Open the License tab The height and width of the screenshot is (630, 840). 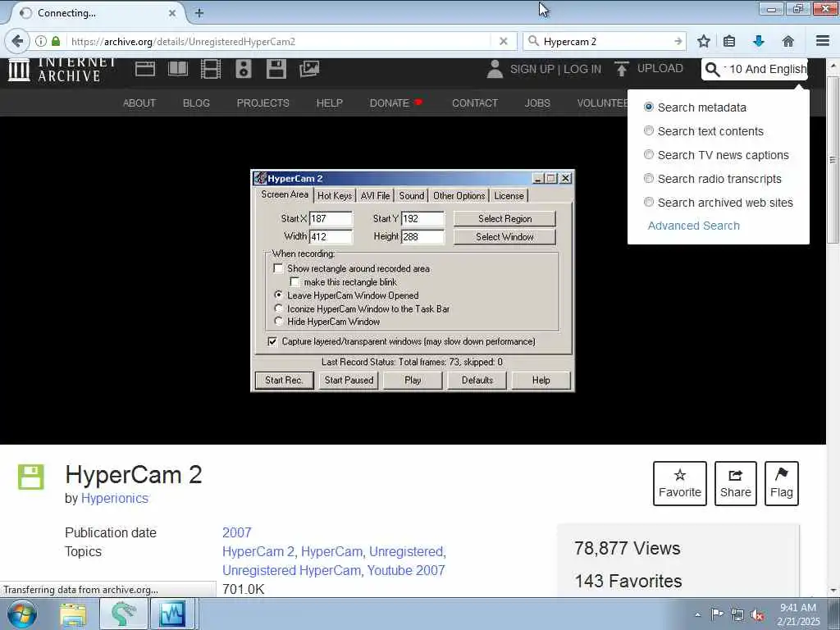(x=509, y=195)
